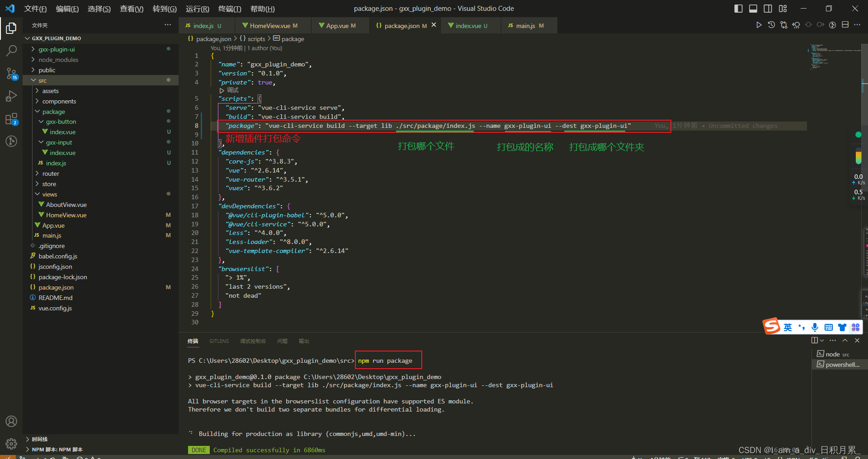Click Sogou toolbox grid icon
Screen dimensions: 868x459
tap(855, 327)
